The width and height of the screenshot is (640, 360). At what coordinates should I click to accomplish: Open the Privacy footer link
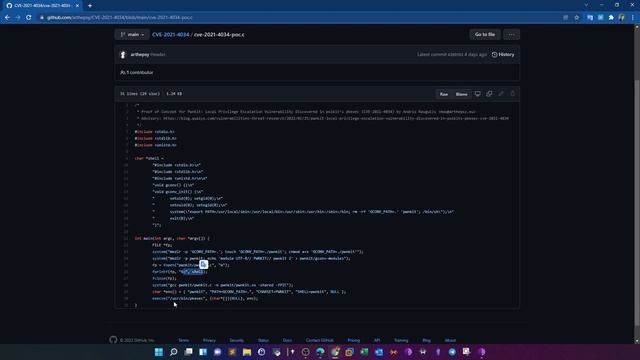pos(209,340)
